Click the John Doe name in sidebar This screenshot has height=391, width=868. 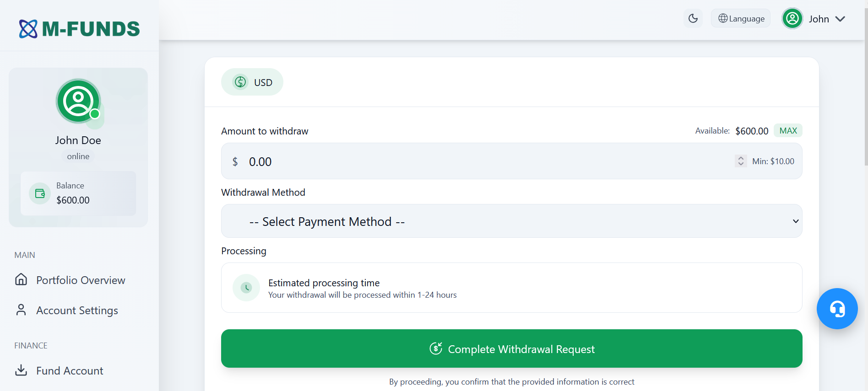coord(78,140)
